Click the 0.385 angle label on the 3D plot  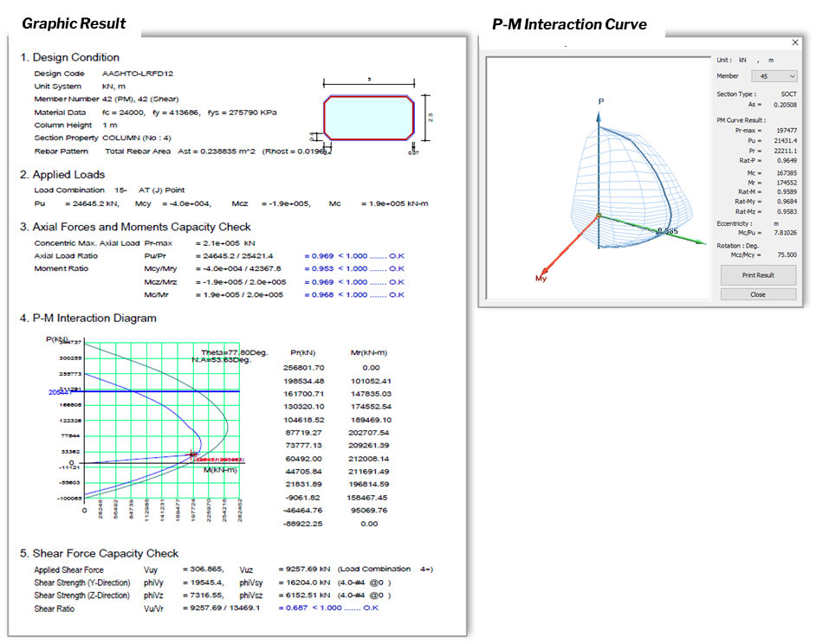click(x=666, y=231)
